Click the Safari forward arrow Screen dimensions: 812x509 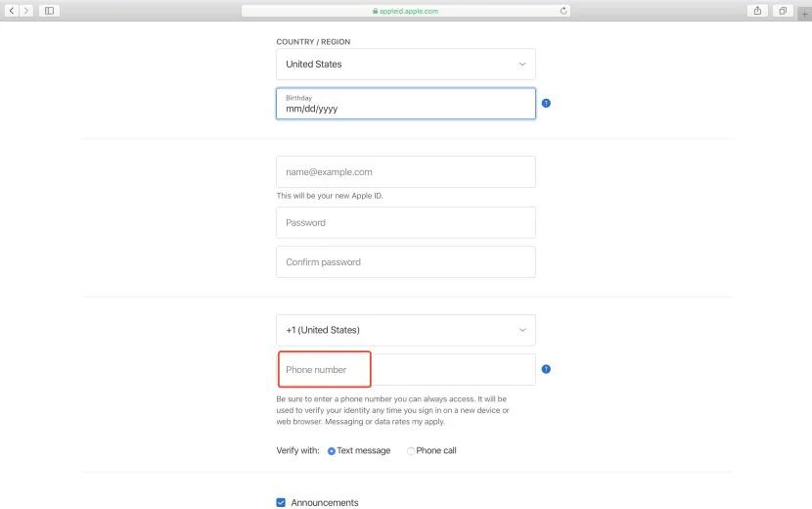[26, 11]
